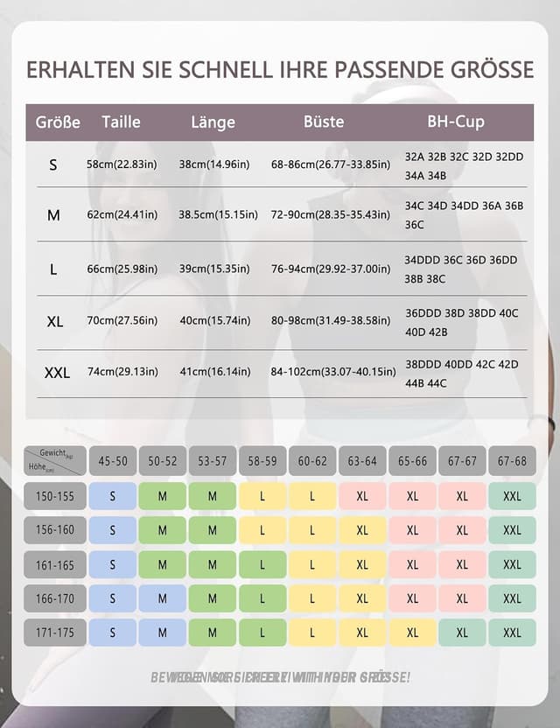This screenshot has width=560, height=728.
Task: Click the Länge column header
Action: [x=213, y=122]
